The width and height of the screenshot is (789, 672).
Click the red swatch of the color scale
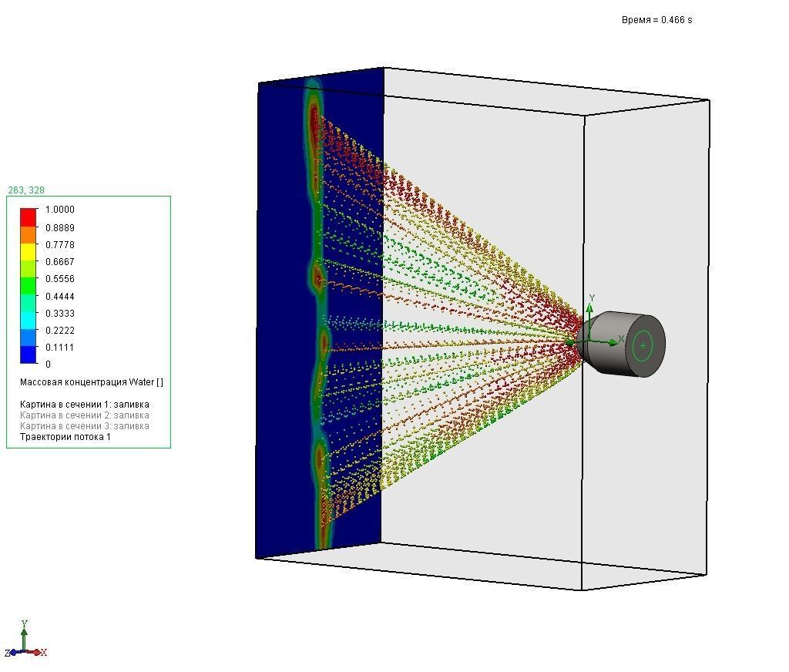point(29,217)
